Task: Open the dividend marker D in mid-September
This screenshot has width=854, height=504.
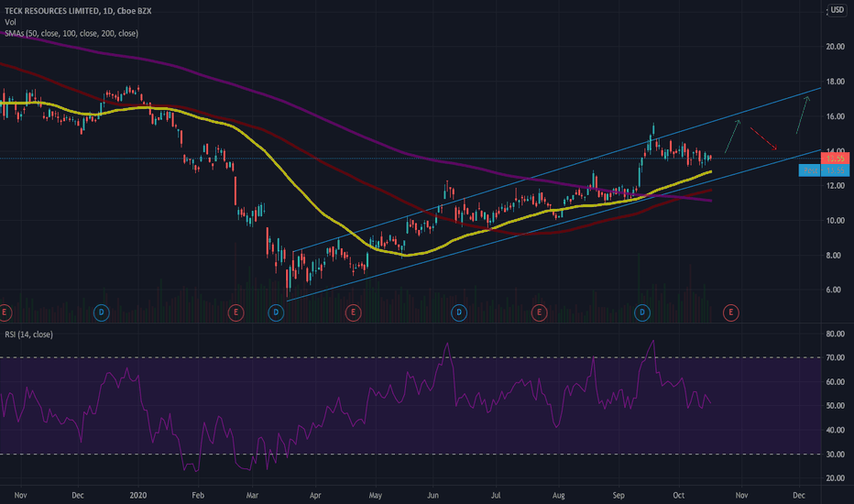Action: coord(642,312)
